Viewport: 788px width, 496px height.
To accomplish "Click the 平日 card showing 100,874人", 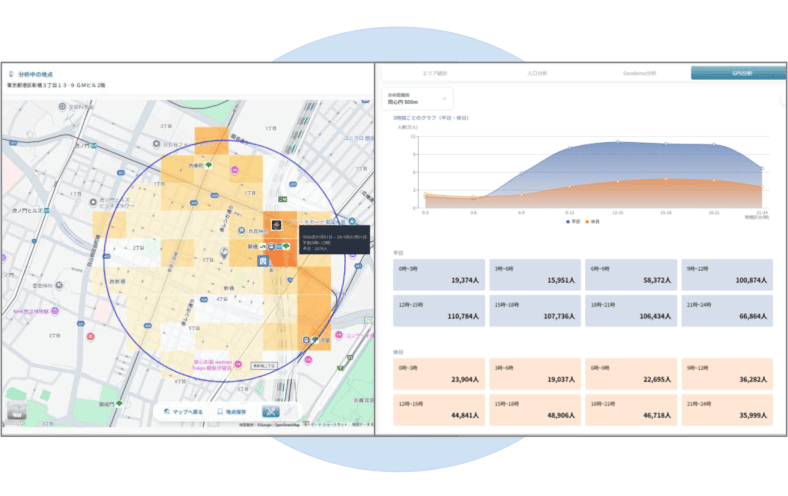I will click(x=727, y=275).
